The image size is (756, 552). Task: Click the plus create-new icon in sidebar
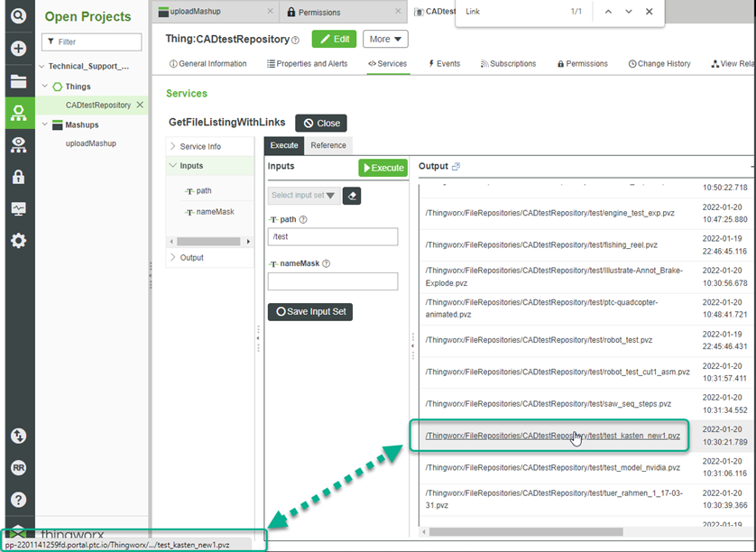pyautogui.click(x=18, y=48)
